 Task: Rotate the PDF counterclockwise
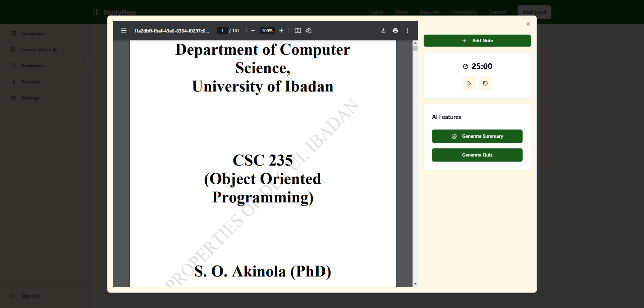point(309,30)
